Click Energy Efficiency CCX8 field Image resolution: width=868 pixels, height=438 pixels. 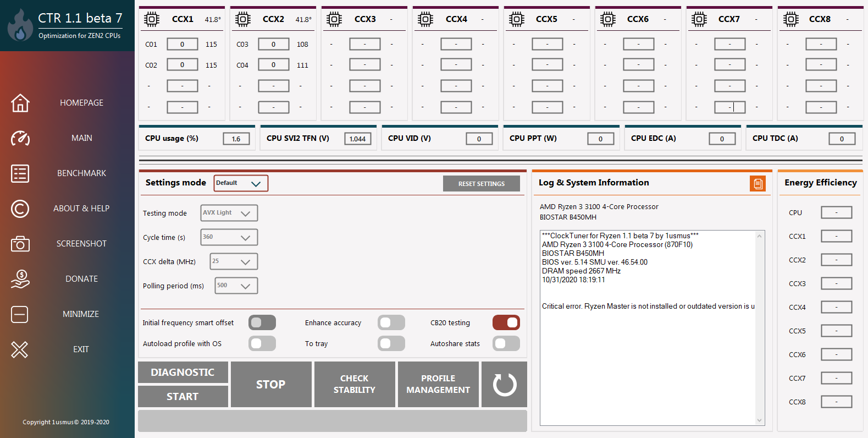837,402
